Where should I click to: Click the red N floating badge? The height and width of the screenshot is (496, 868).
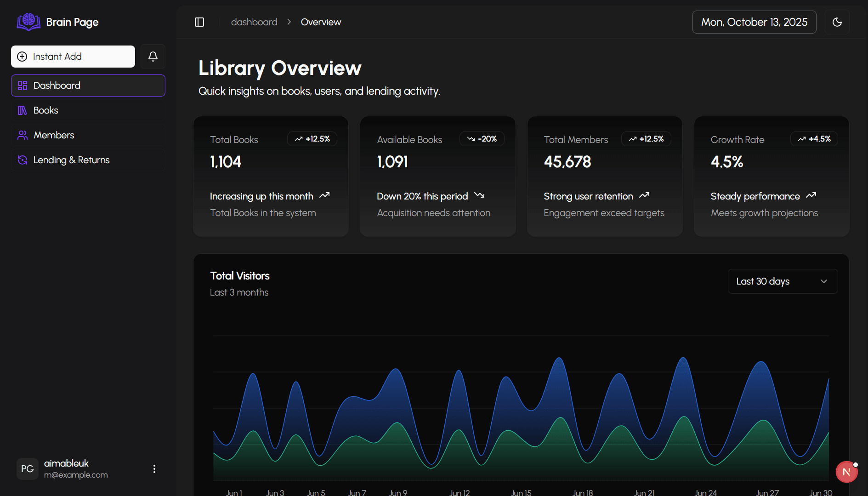point(846,472)
